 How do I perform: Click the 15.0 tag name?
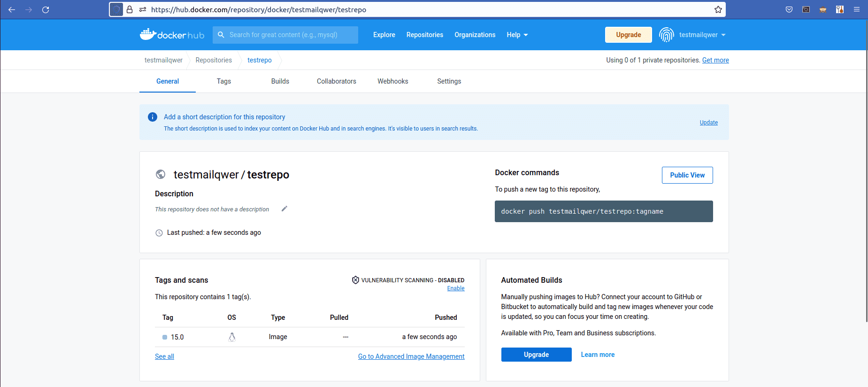click(x=177, y=337)
